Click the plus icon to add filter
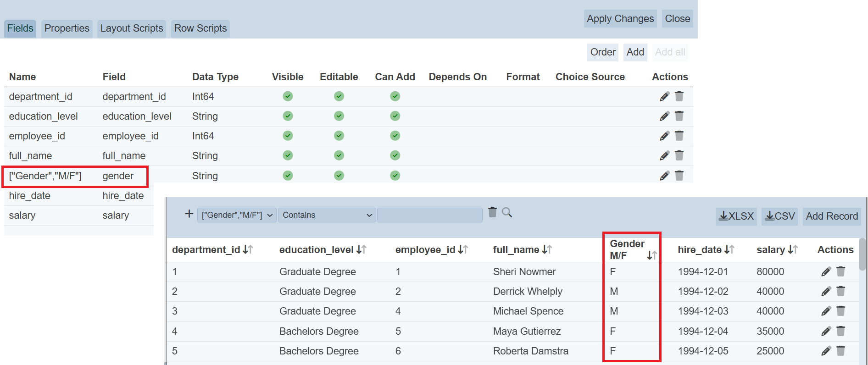The width and height of the screenshot is (868, 365). pos(189,214)
